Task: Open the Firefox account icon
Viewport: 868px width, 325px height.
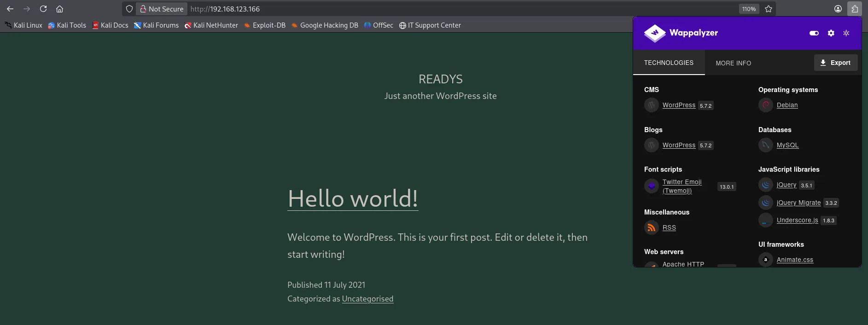Action: (x=838, y=9)
